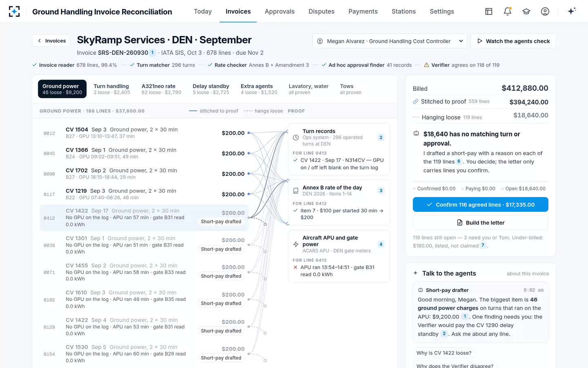
Task: Ask 'Why is CV 1422 loose?'
Action: [444, 353]
